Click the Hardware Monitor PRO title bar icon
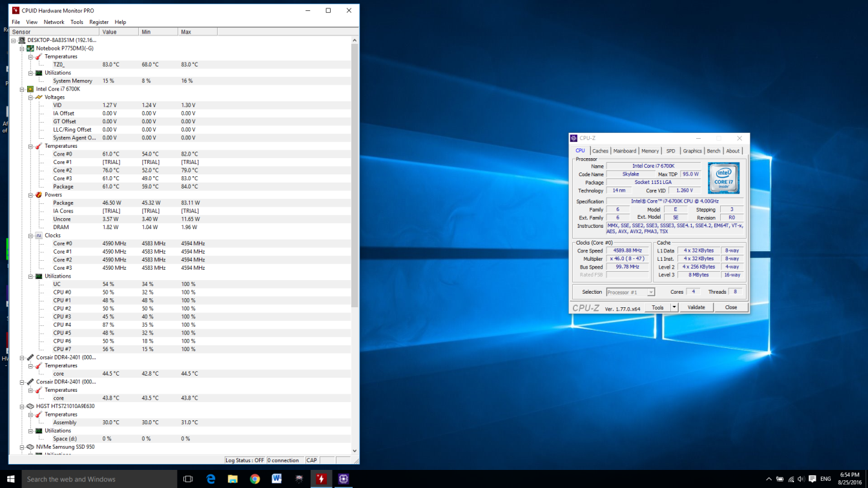 15,10
